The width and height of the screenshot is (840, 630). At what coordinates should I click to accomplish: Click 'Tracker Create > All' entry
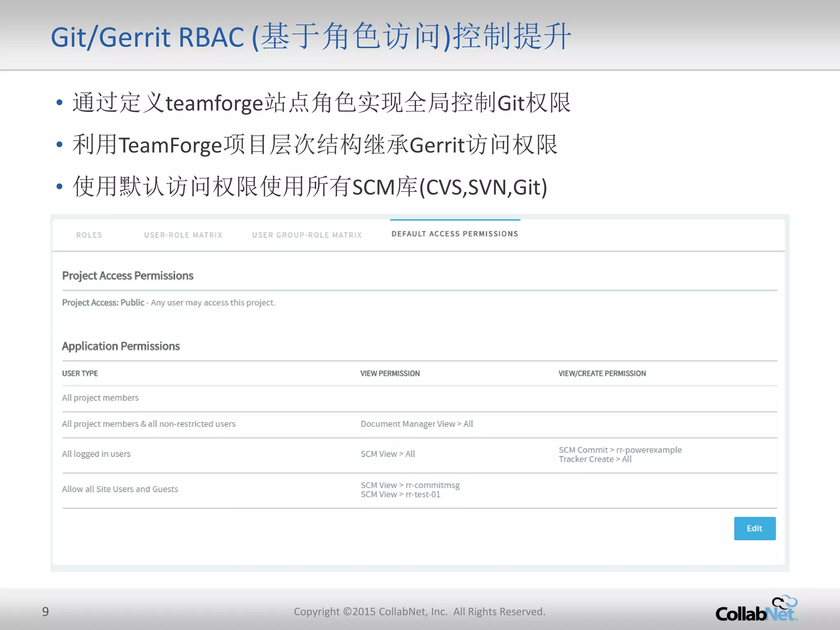[x=595, y=459]
